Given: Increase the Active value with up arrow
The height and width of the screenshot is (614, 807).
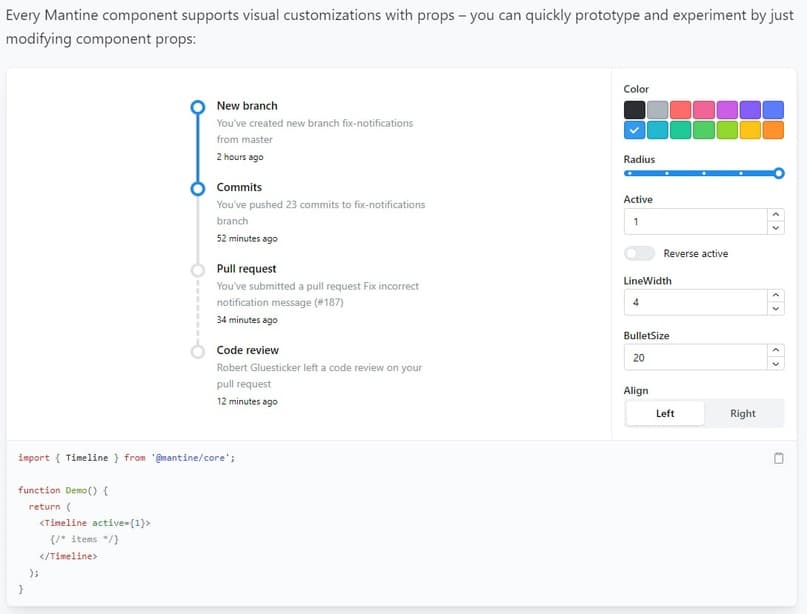Looking at the screenshot, I should pos(776,215).
